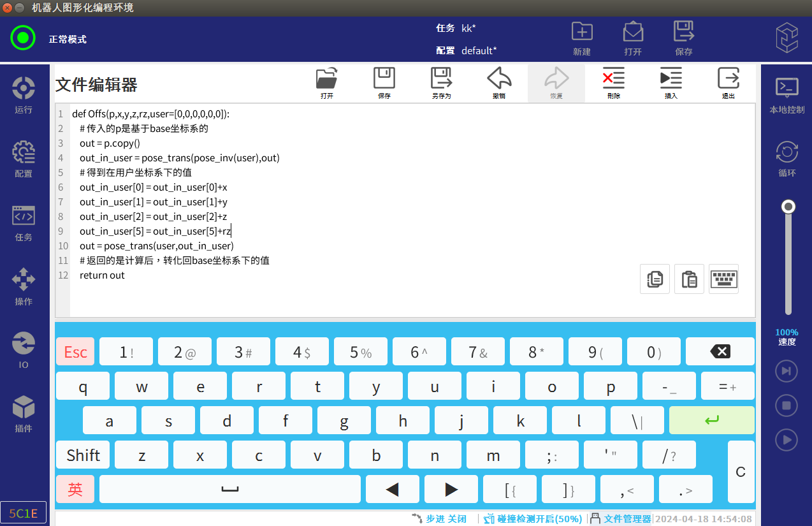Toggle Shift key on virtual keyboard
This screenshot has height=526, width=812.
click(83, 455)
